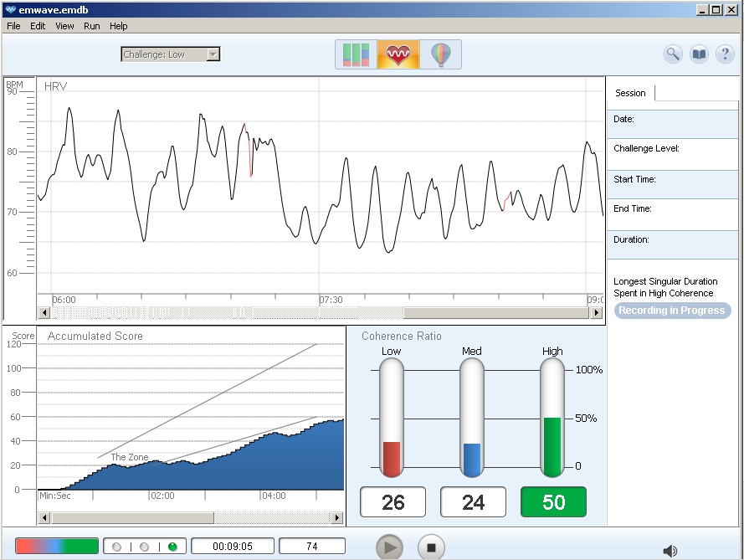This screenshot has height=560, width=744.
Task: Open the hot air balloon game icon
Action: tap(440, 54)
